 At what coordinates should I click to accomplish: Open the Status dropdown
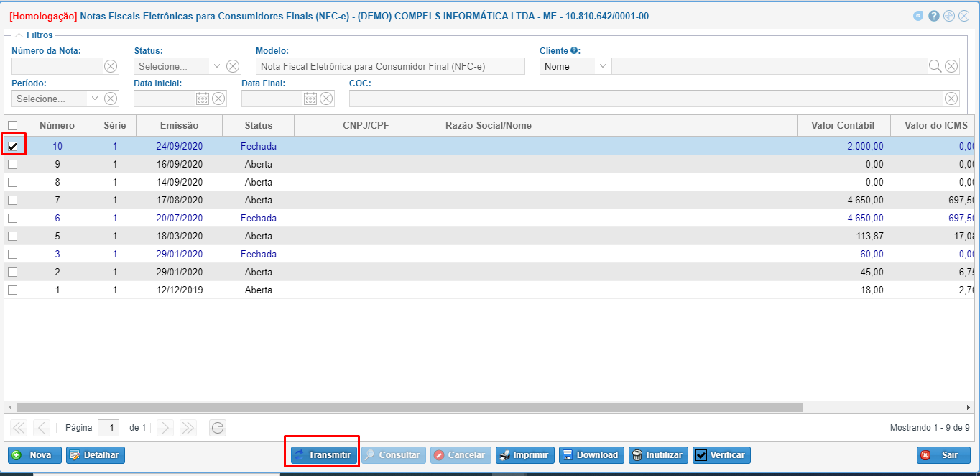(217, 66)
